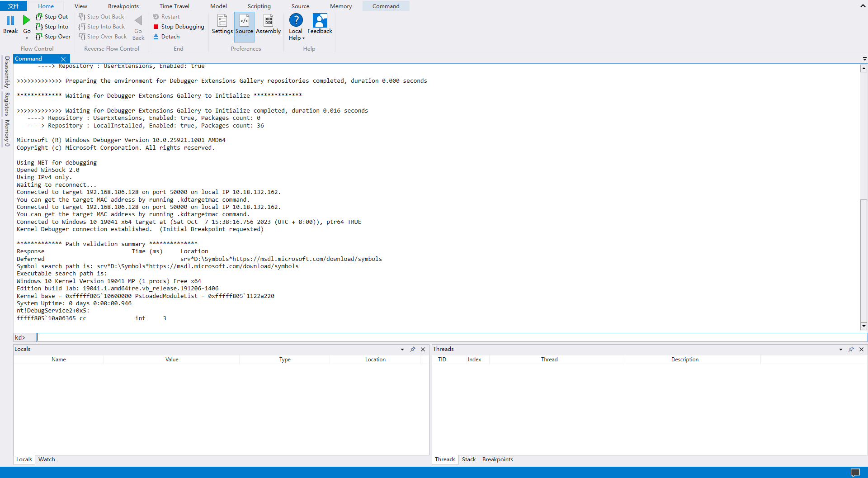Click the Description column header
The width and height of the screenshot is (868, 478).
(x=685, y=360)
